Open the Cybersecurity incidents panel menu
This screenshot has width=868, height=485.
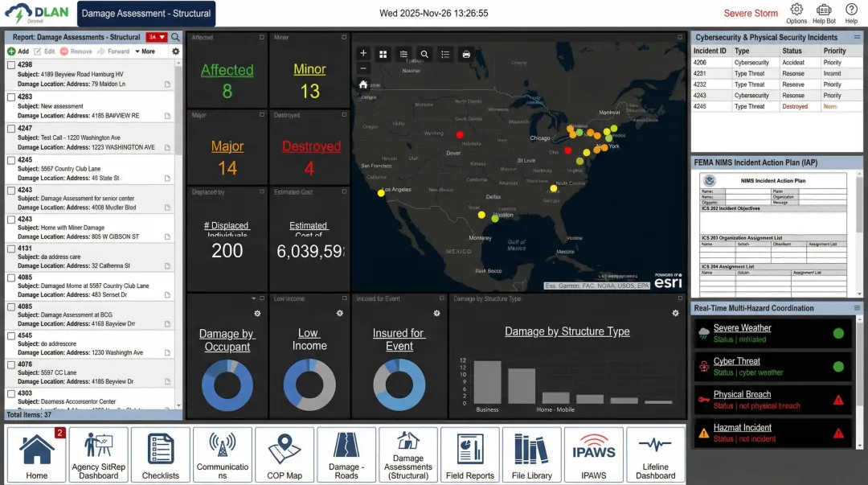click(857, 37)
